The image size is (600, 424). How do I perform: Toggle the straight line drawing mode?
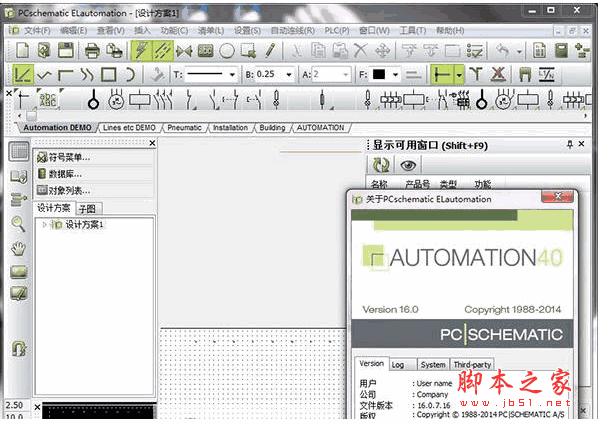tap(23, 74)
